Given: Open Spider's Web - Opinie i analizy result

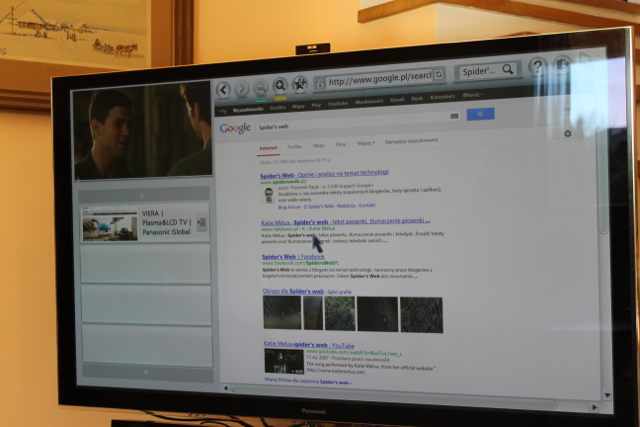Looking at the screenshot, I should 324,174.
